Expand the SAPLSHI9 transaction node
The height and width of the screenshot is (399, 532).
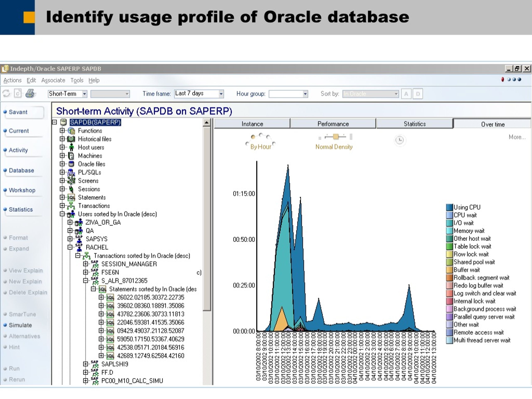[86, 364]
